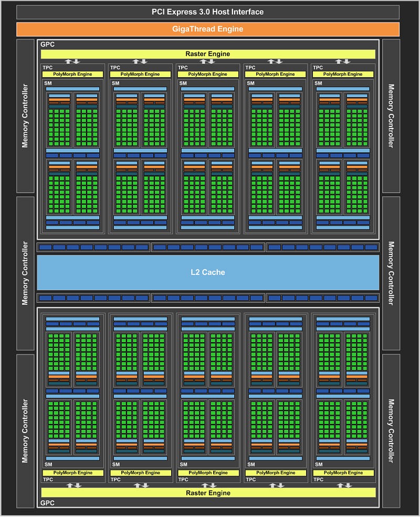Screen dimensions: 420x517
Task: Click third PolyMorph Engine in lower GPC
Action: click(208, 473)
